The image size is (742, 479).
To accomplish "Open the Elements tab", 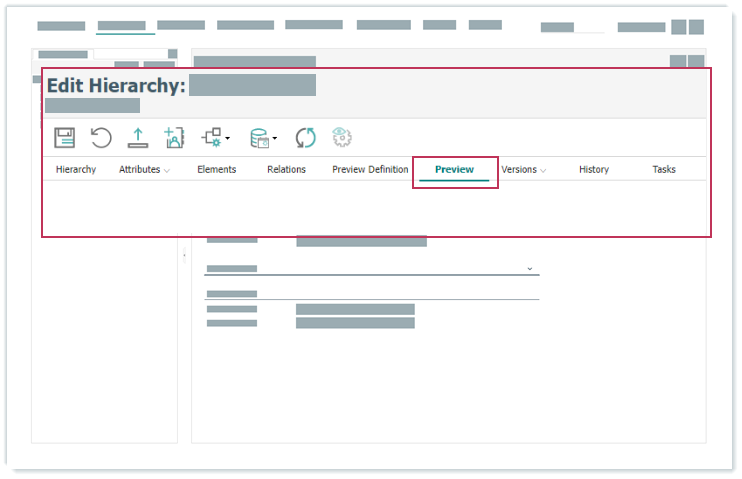I will 216,170.
